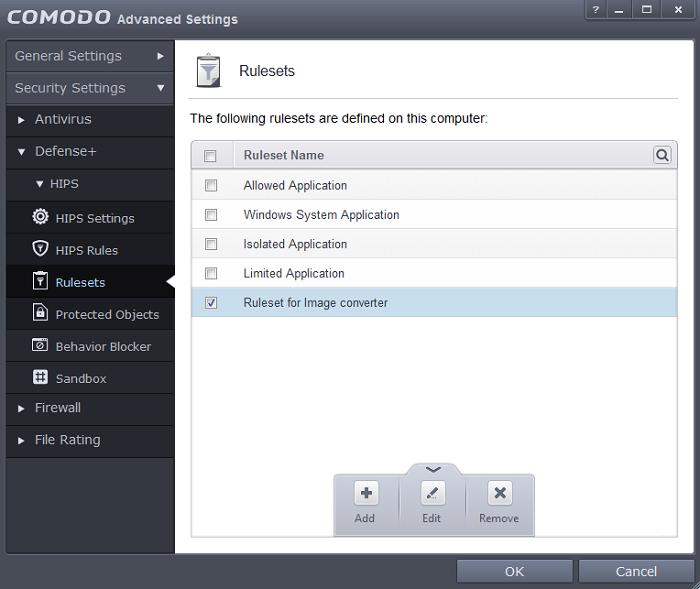The image size is (700, 589).
Task: Click the Edit pencil icon
Action: click(x=433, y=493)
